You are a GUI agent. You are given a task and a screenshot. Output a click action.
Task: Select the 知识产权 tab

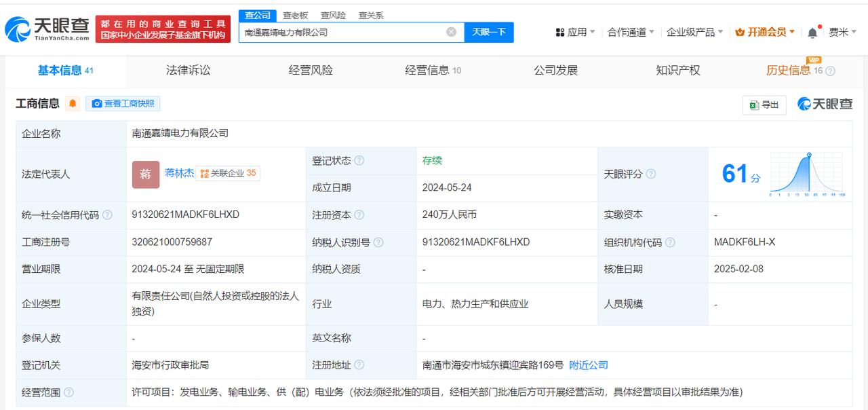click(x=678, y=71)
